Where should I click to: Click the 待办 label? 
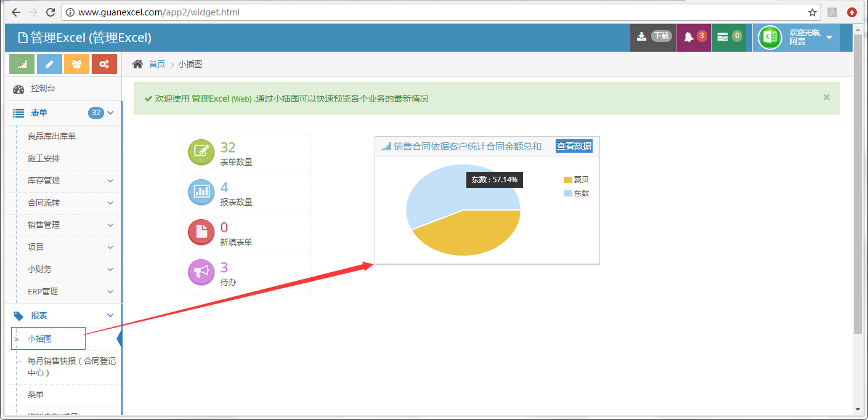(x=228, y=282)
